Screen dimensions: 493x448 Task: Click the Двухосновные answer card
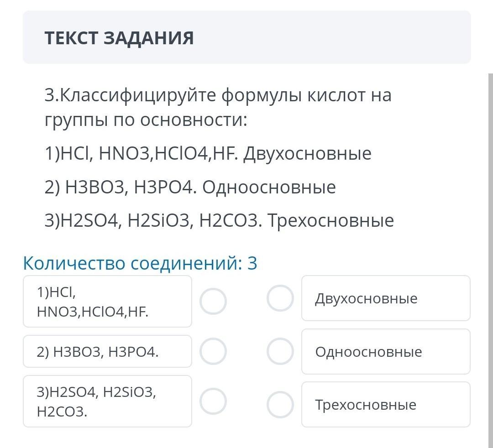(386, 298)
